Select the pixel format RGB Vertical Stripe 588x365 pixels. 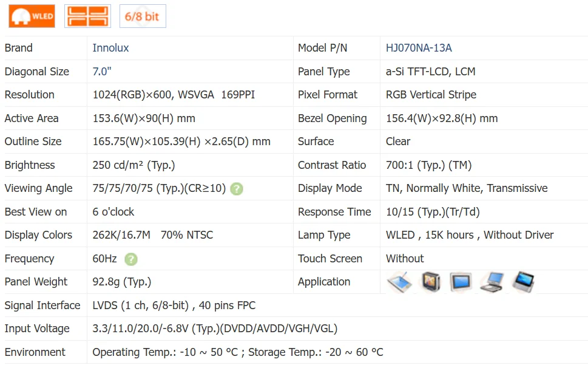[431, 95]
